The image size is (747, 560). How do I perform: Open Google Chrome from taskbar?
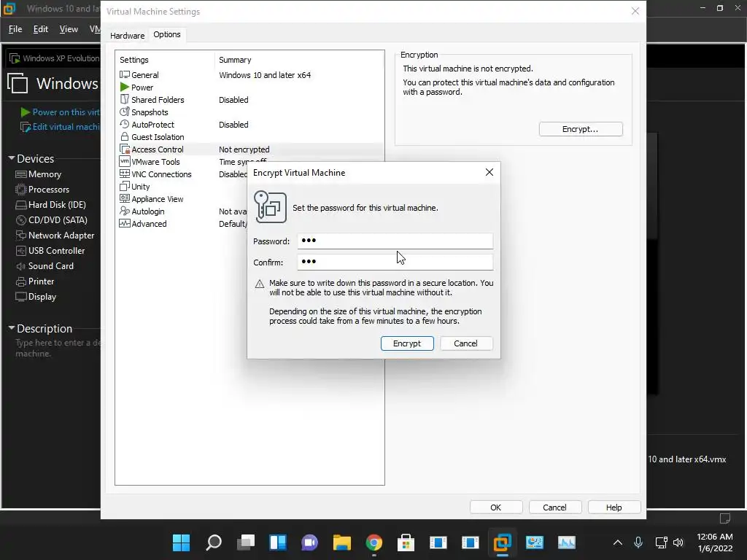point(374,542)
